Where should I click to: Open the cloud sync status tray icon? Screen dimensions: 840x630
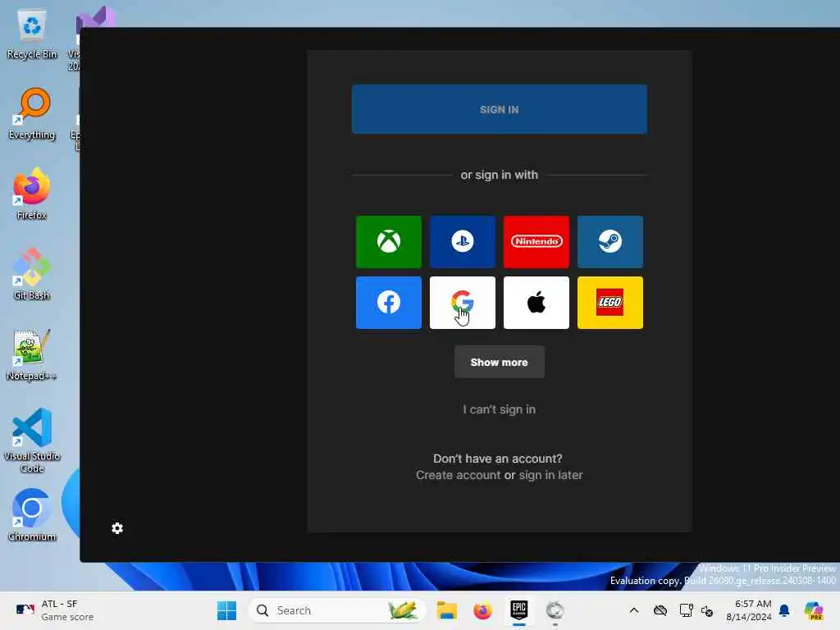pyautogui.click(x=660, y=610)
